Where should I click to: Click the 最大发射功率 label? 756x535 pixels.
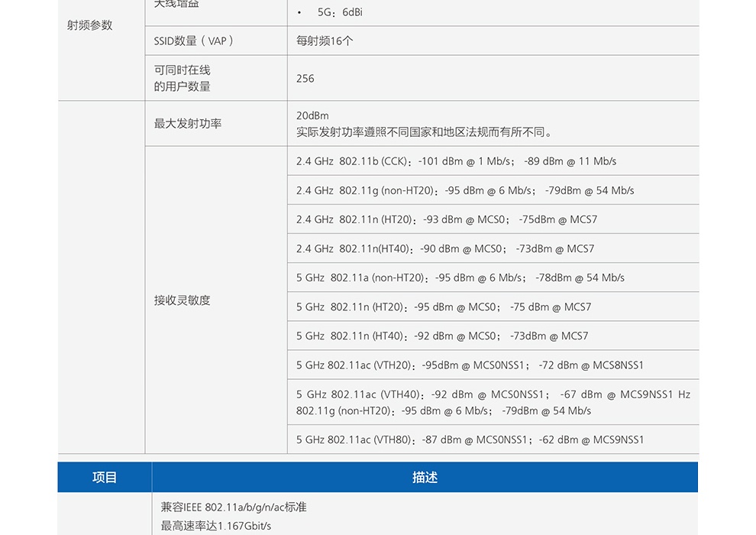point(188,124)
